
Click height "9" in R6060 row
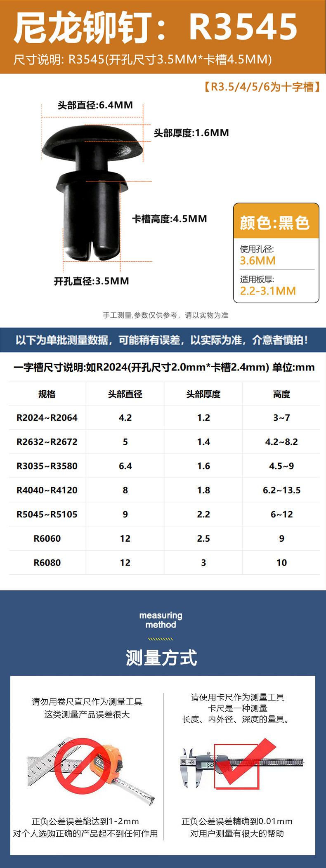click(281, 538)
